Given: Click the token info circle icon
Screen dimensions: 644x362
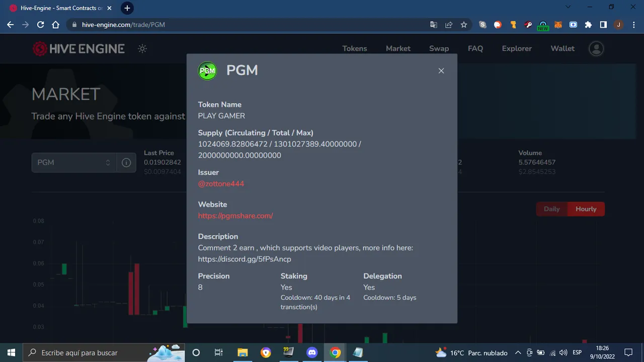Looking at the screenshot, I should pyautogui.click(x=126, y=163).
